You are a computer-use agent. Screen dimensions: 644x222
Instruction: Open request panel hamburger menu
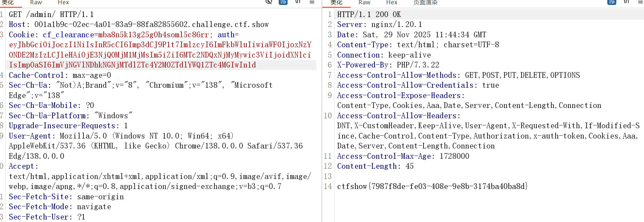tap(312, 2)
